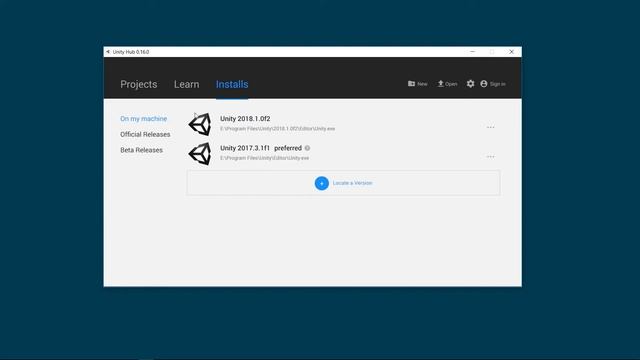Click the Open project button
Screen dimensions: 640x360
pos(447,84)
